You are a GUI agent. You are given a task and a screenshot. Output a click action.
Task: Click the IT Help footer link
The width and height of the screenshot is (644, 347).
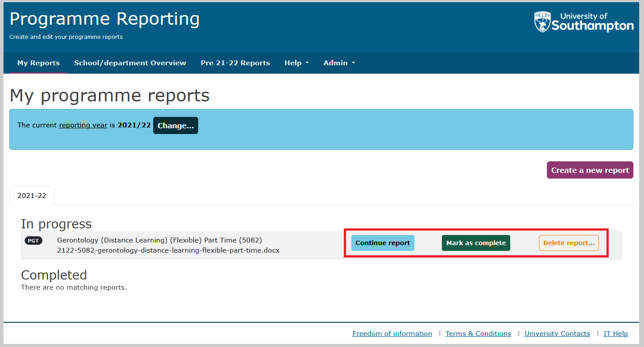(615, 334)
